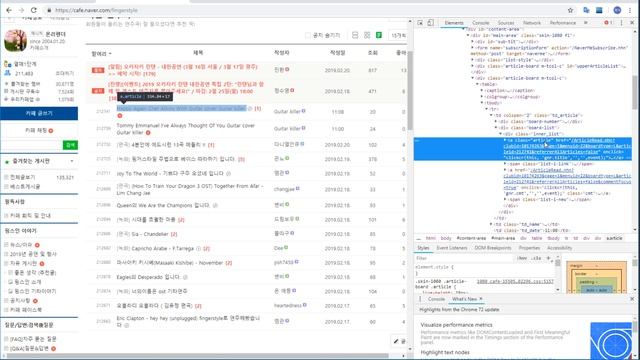Click the blue cafe write button

click(39, 113)
